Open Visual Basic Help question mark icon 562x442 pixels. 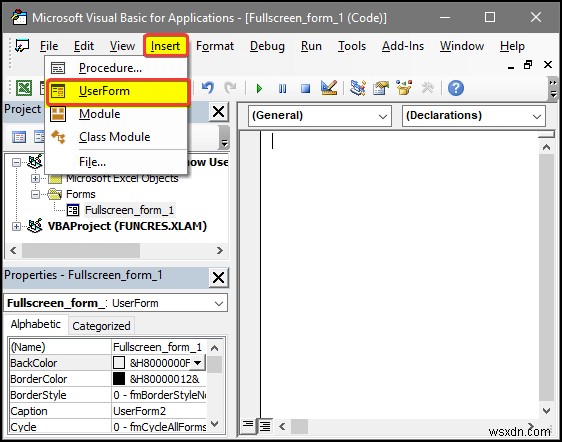pyautogui.click(x=456, y=88)
